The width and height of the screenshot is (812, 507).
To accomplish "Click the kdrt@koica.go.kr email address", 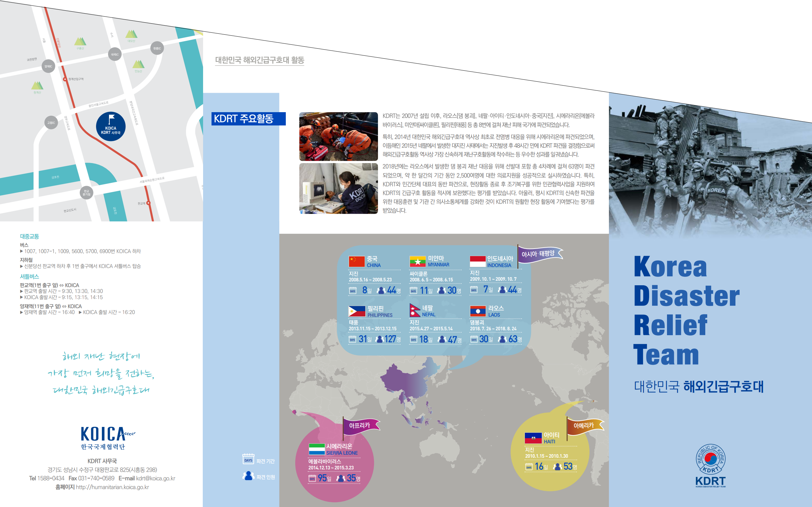I will [155, 478].
